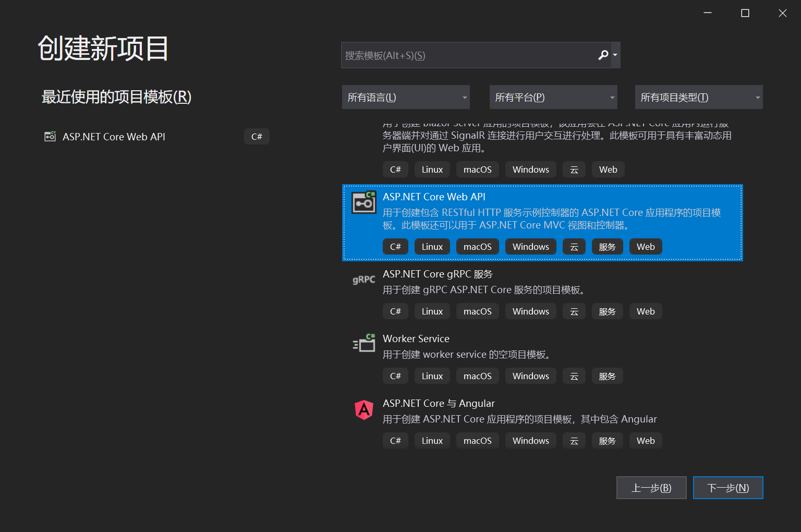Viewport: 801px width, 532px height.
Task: Click the gRPC template icon
Action: (x=364, y=280)
